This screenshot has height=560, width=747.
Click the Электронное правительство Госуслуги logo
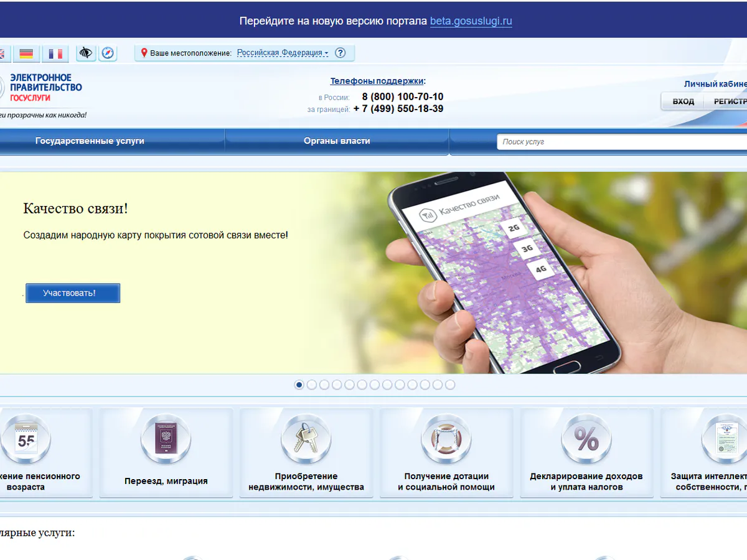40,88
